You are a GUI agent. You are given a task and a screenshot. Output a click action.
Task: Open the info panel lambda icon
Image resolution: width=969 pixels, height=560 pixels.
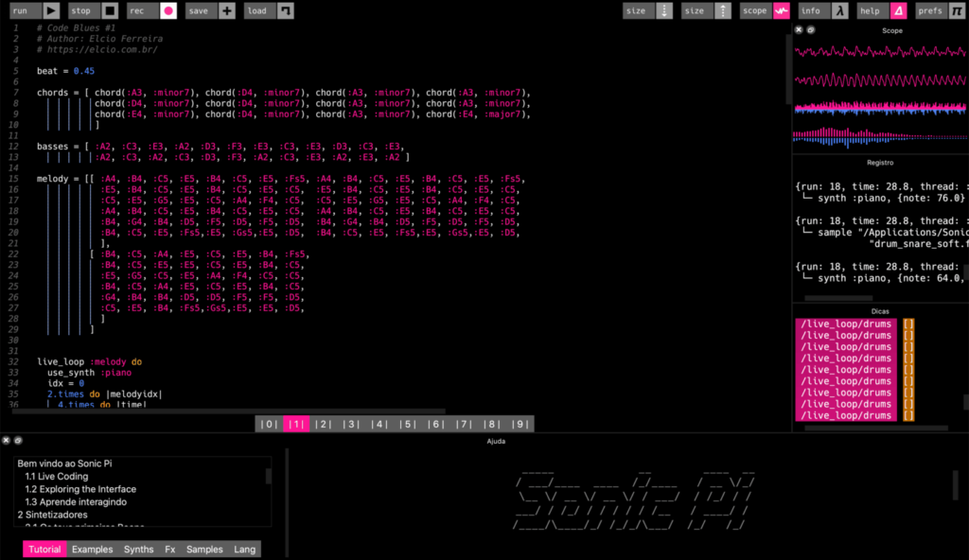[x=841, y=10]
